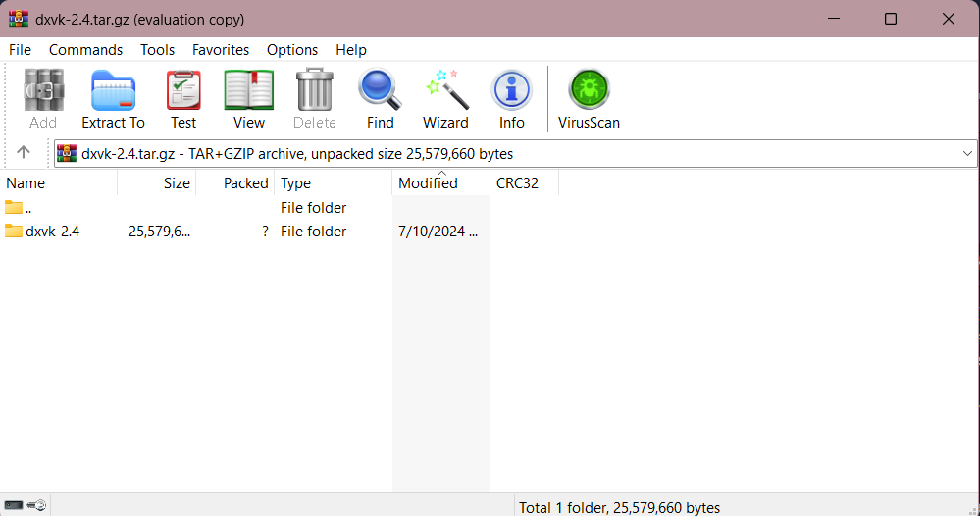Click 'Total 1 folder' status bar text

[619, 507]
